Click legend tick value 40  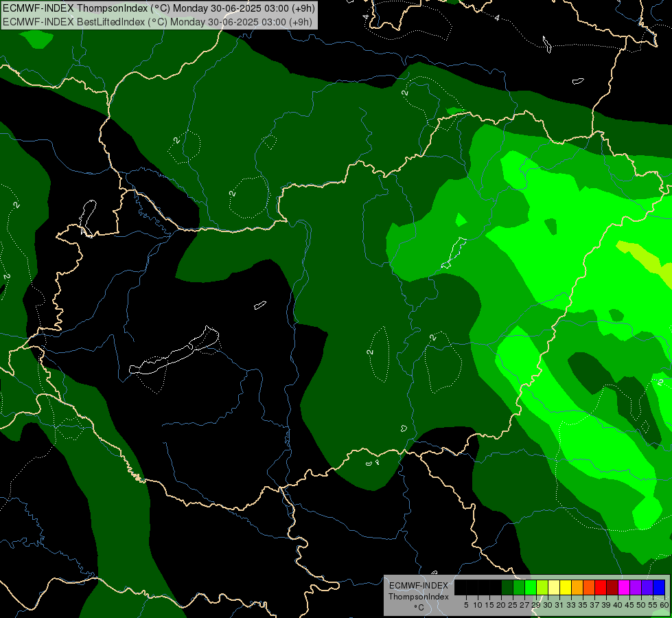pos(618,605)
